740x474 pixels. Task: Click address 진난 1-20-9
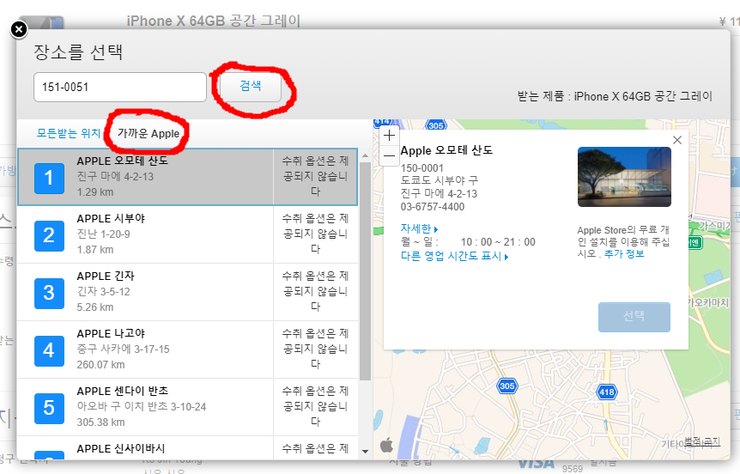[x=103, y=234]
